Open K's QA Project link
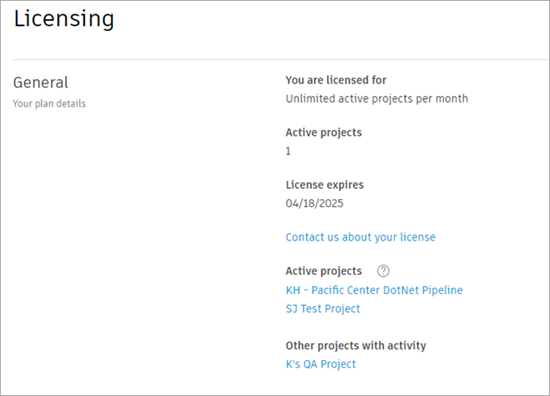The height and width of the screenshot is (396, 550). pyautogui.click(x=321, y=364)
